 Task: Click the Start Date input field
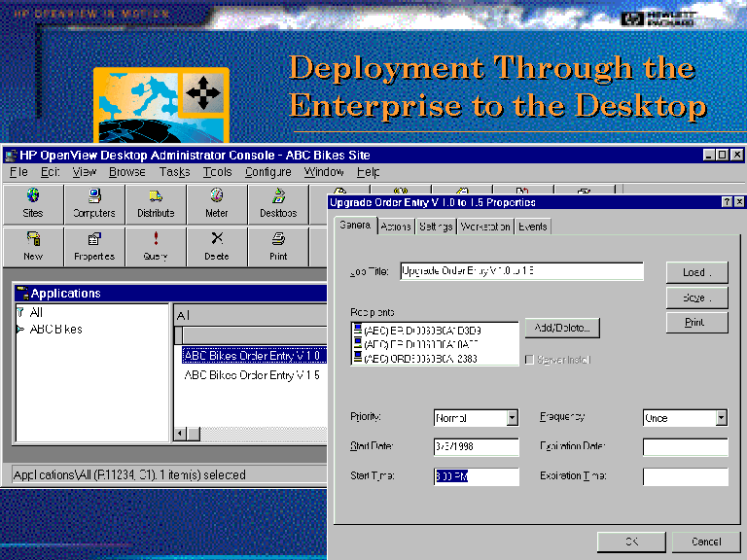[476, 447]
